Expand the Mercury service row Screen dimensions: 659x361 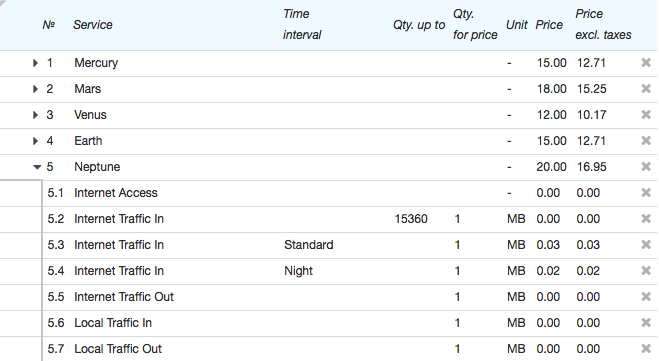coord(35,63)
